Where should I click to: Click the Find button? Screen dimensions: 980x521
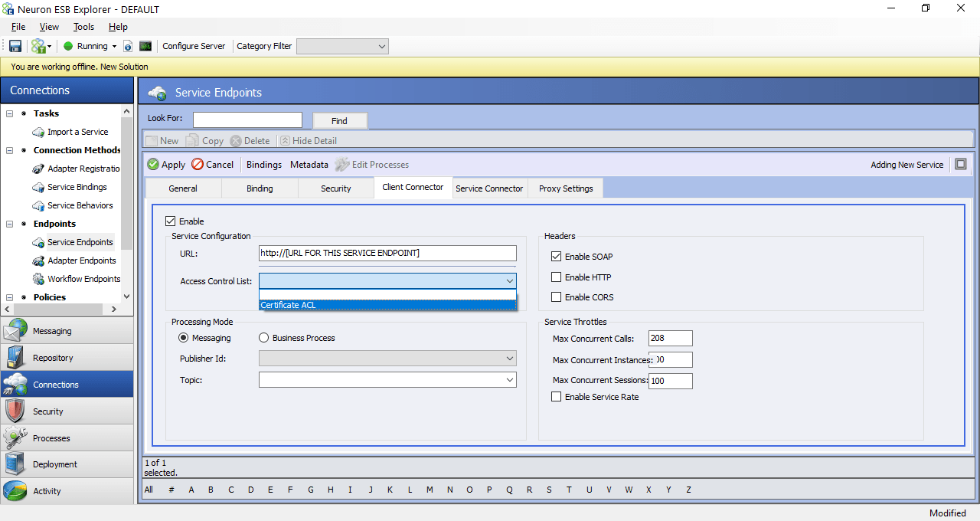pyautogui.click(x=340, y=121)
